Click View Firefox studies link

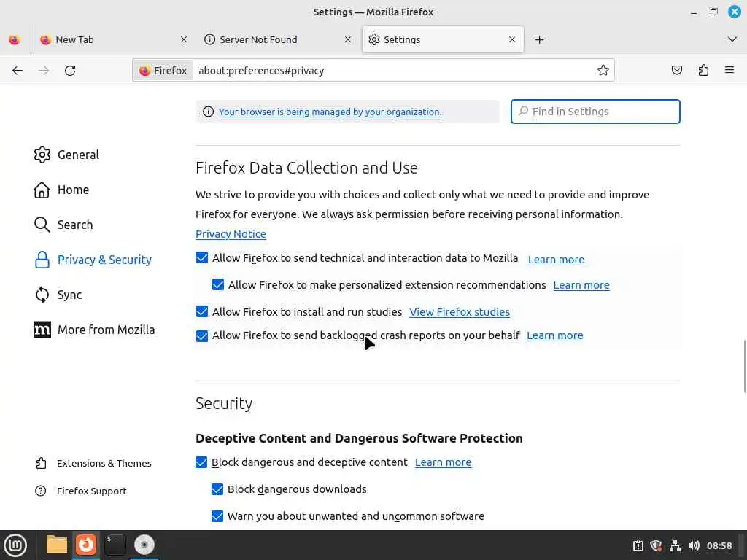click(x=460, y=312)
